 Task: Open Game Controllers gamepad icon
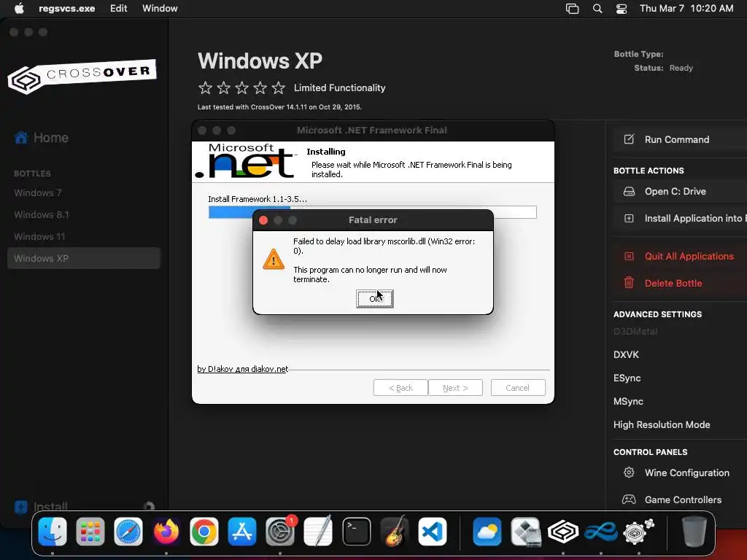[x=629, y=499]
